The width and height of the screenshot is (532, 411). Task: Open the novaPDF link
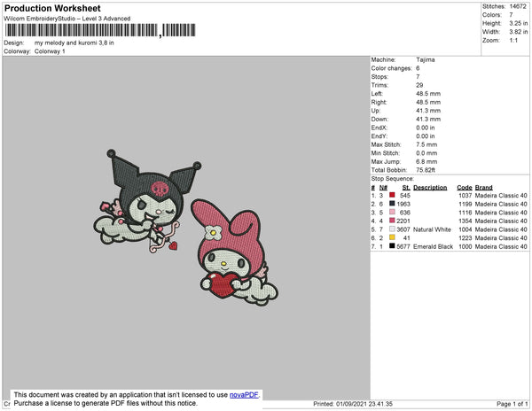coord(244,395)
